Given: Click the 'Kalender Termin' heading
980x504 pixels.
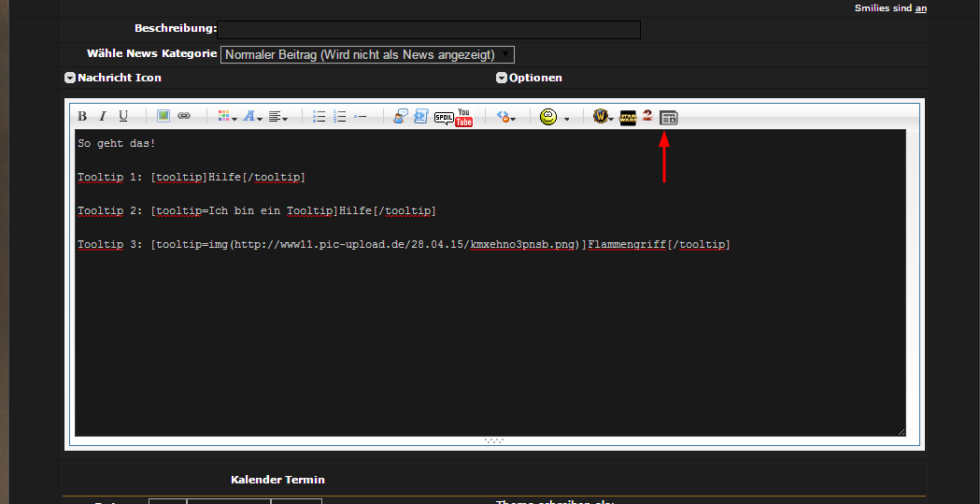Looking at the screenshot, I should pyautogui.click(x=277, y=481).
